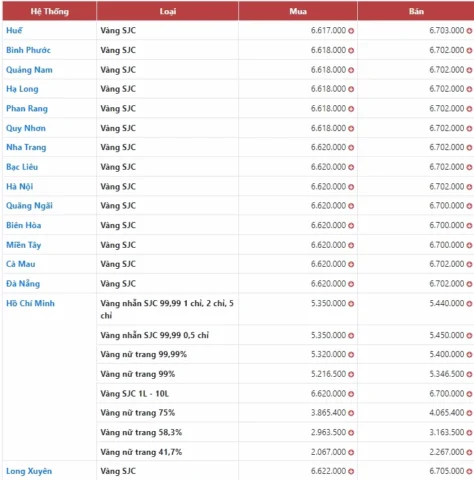Click the Bình Phước location link
The height and width of the screenshot is (480, 474).
click(28, 50)
